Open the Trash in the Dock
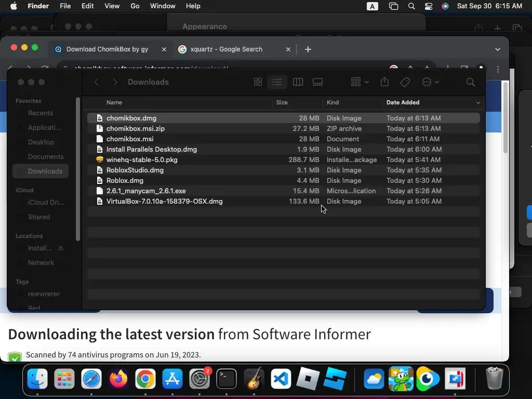The width and height of the screenshot is (532, 399). pos(495,379)
